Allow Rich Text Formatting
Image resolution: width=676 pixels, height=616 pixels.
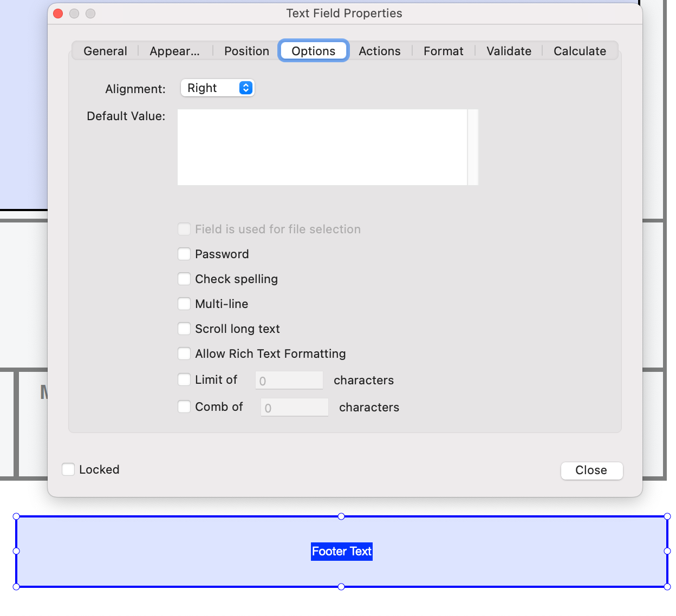point(184,353)
